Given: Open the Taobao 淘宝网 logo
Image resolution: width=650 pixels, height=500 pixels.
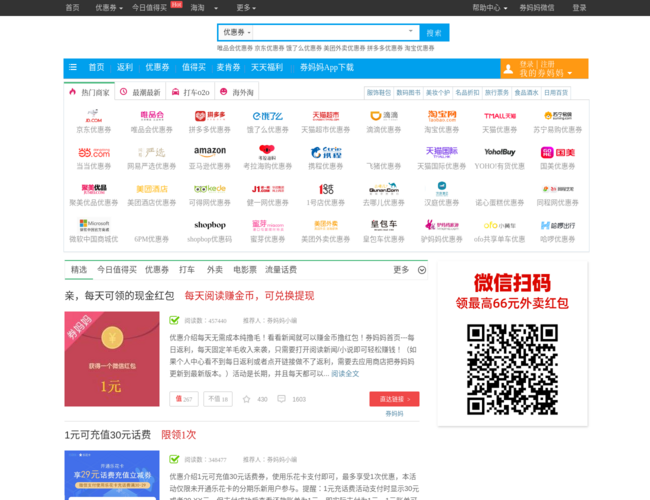Looking at the screenshot, I should point(442,116).
